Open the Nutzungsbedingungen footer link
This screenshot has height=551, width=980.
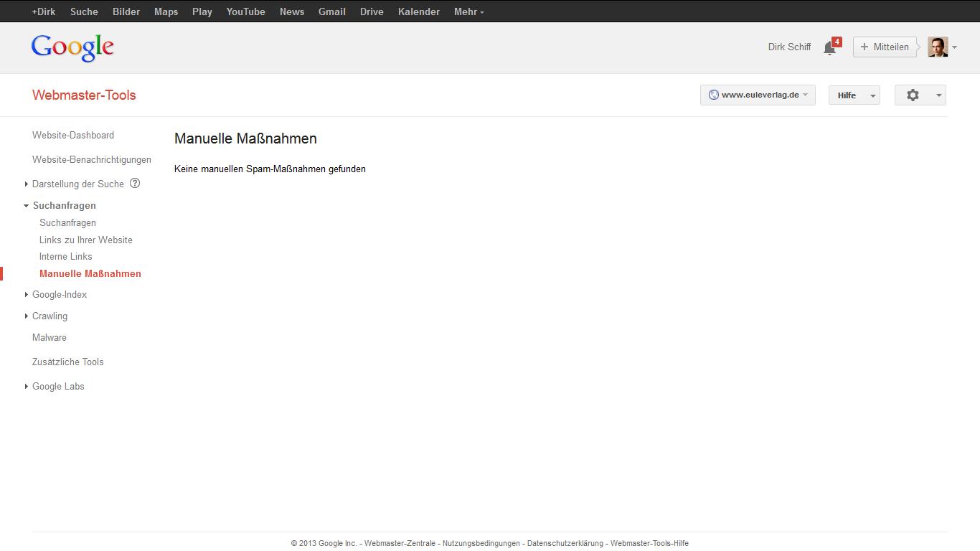(x=481, y=543)
